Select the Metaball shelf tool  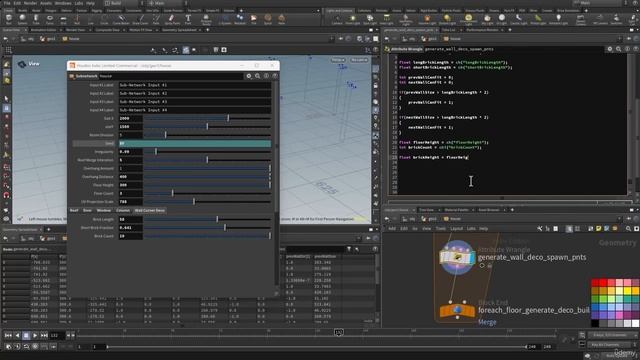240,19
